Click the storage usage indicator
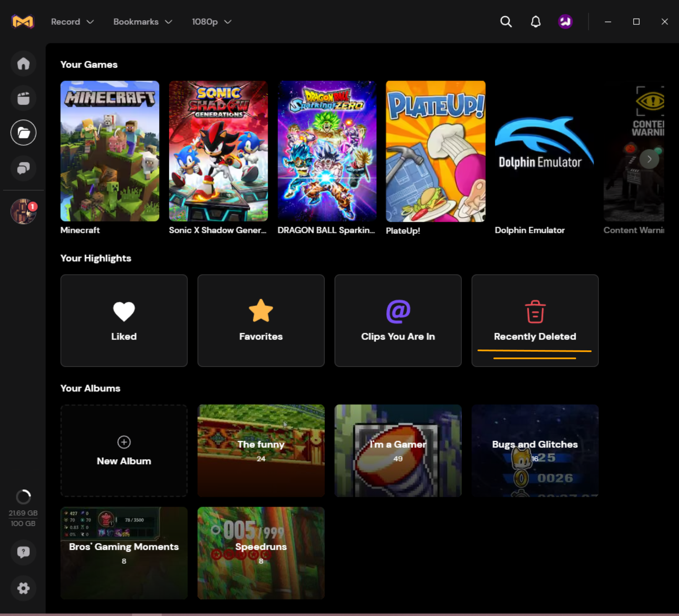The width and height of the screenshot is (679, 616). coord(24,508)
